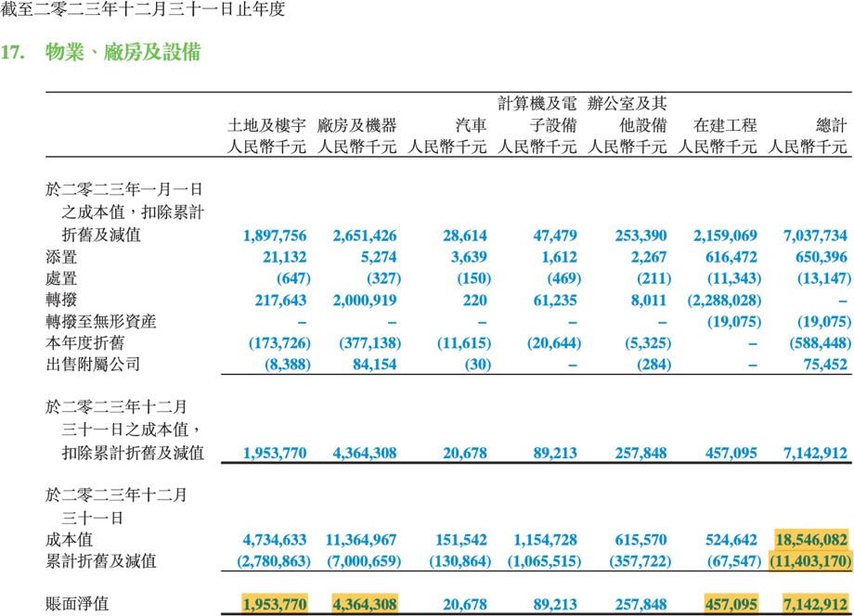The width and height of the screenshot is (854, 616).
Task: Select opening total value 7,037,734
Action: (x=815, y=236)
